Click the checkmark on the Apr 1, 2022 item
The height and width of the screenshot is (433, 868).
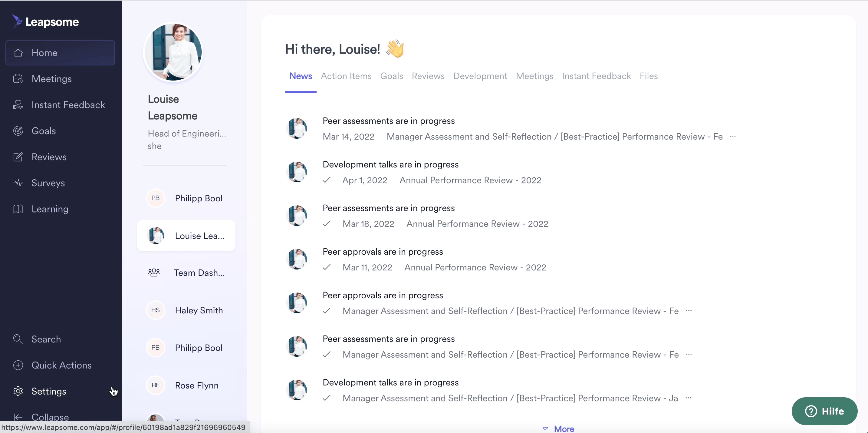[327, 180]
